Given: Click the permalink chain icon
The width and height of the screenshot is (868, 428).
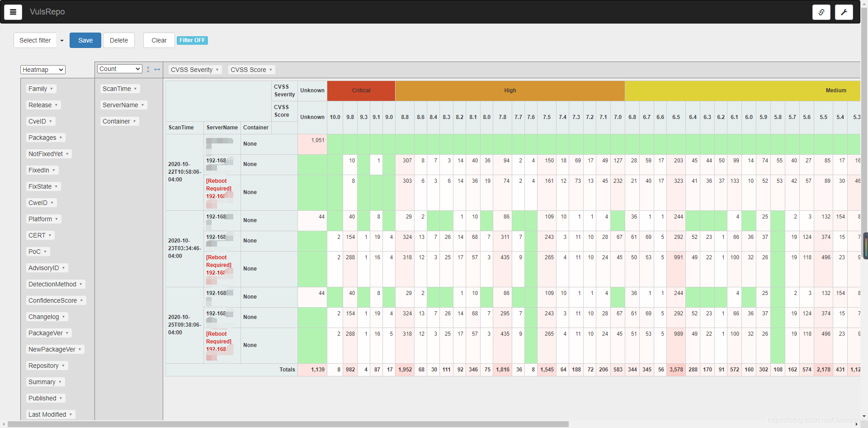Looking at the screenshot, I should point(821,12).
